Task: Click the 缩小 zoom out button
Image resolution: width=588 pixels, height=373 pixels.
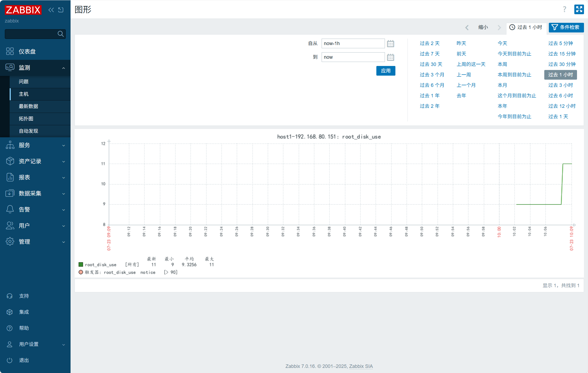Action: (483, 27)
